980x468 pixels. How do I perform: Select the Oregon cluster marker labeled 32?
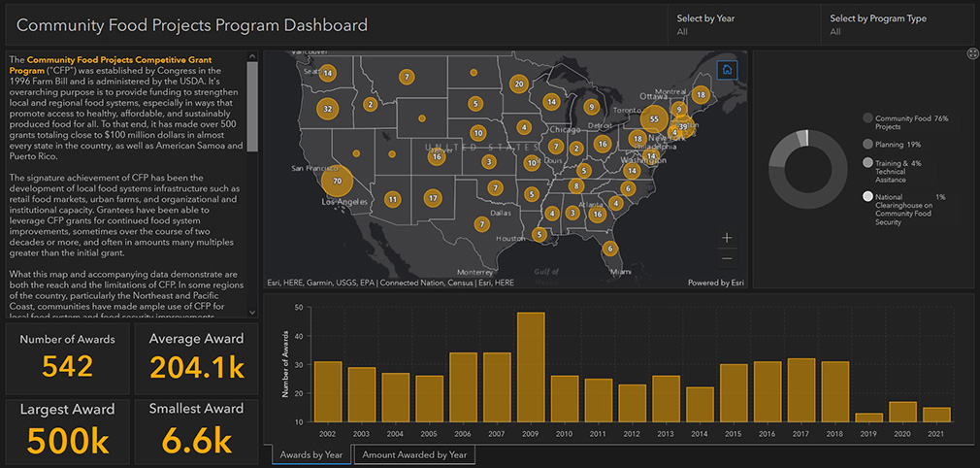328,109
